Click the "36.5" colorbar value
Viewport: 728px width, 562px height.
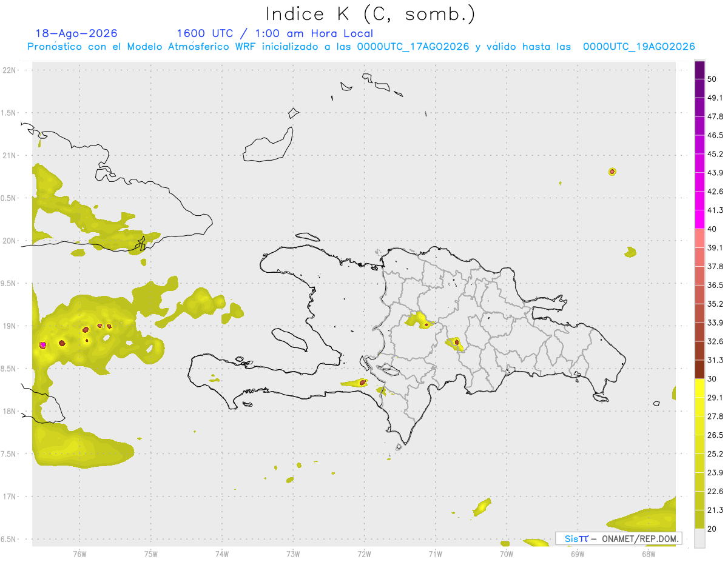tap(715, 285)
